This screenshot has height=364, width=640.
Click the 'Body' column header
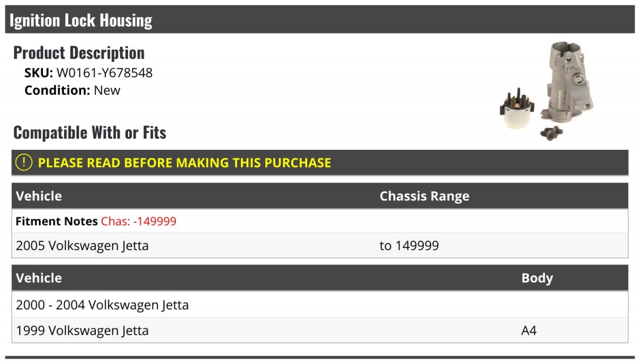pyautogui.click(x=537, y=278)
